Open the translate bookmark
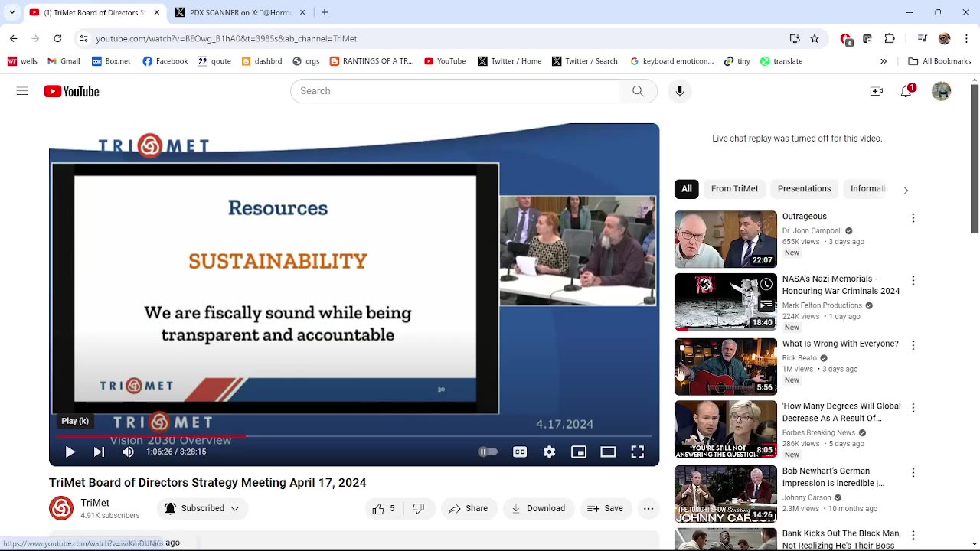 (781, 61)
